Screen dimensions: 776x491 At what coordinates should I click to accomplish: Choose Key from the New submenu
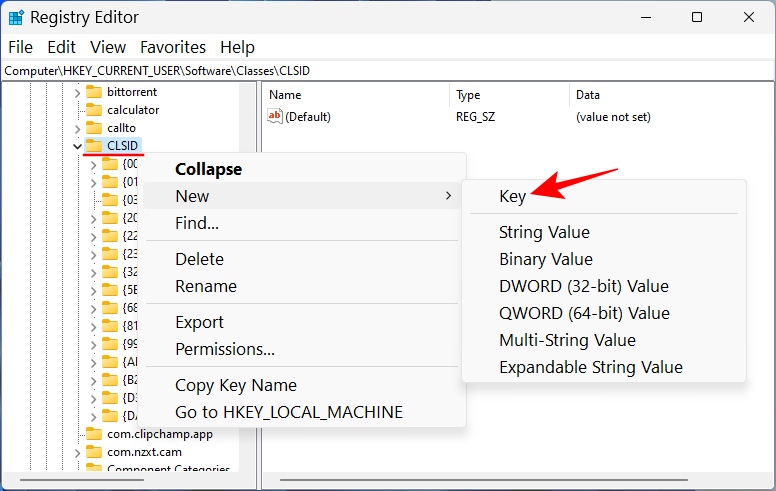(x=513, y=196)
